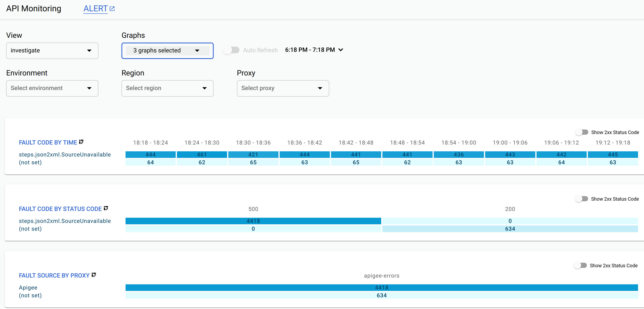644x309 pixels.
Task: Select region from Region dropdown
Action: click(x=167, y=88)
